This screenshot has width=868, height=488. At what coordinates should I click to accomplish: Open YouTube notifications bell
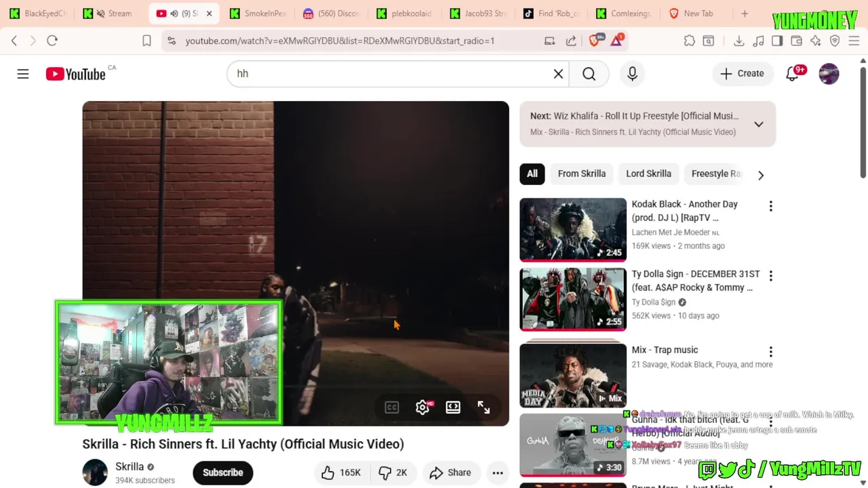(x=792, y=74)
